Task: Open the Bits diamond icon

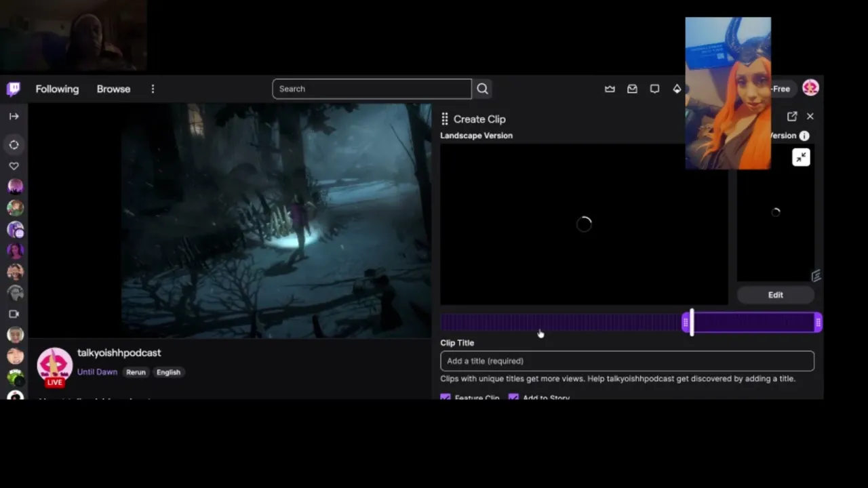Action: point(677,89)
